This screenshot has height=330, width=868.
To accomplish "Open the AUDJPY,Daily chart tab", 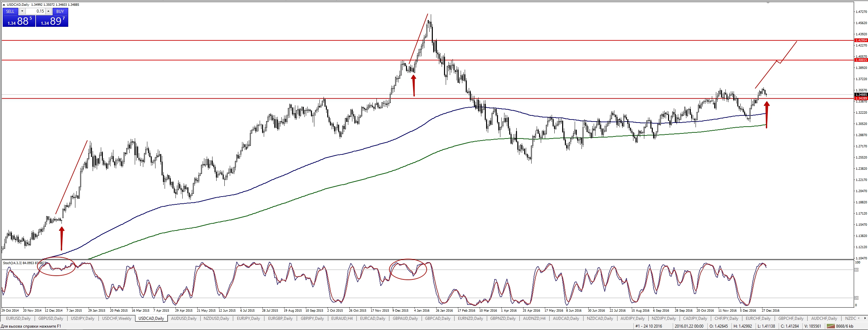I will [632, 318].
